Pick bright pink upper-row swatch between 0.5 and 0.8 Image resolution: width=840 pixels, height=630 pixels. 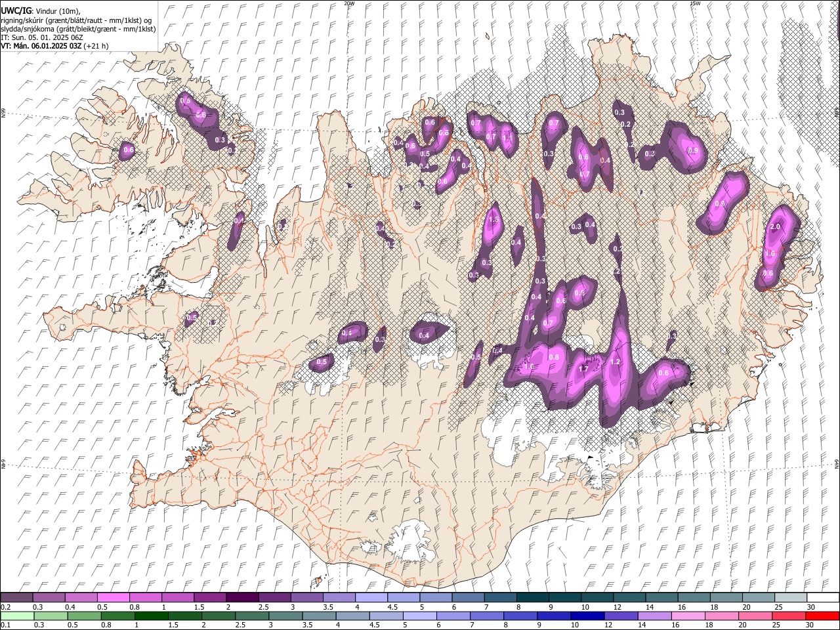coord(113,597)
